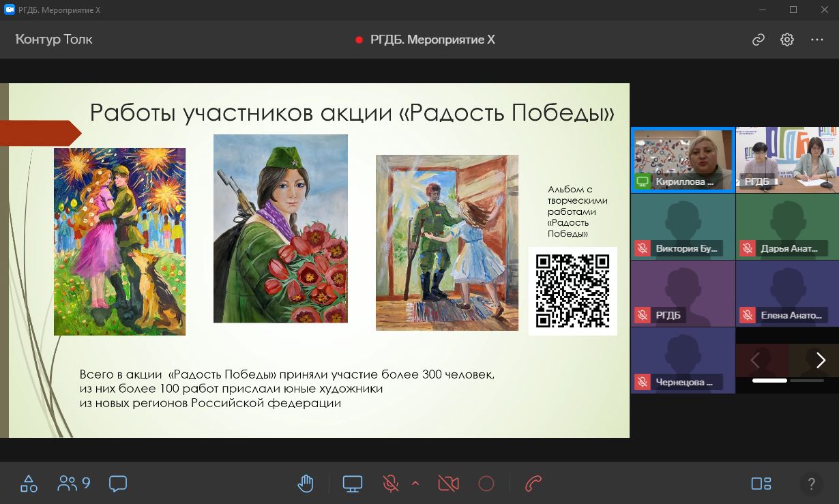Turn on the camera
Image resolution: width=839 pixels, height=504 pixels.
tap(448, 483)
